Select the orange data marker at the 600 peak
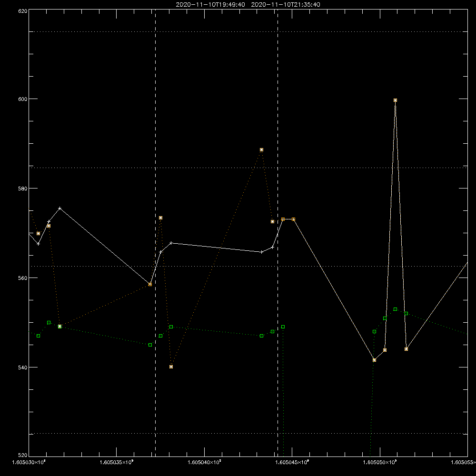The width and height of the screenshot is (476, 476). [x=395, y=100]
